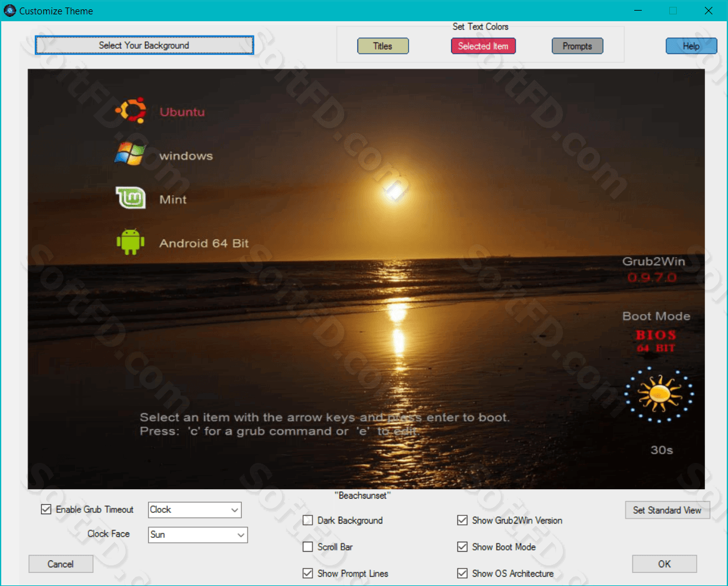
Task: Confirm with the OK button
Action: 664,564
